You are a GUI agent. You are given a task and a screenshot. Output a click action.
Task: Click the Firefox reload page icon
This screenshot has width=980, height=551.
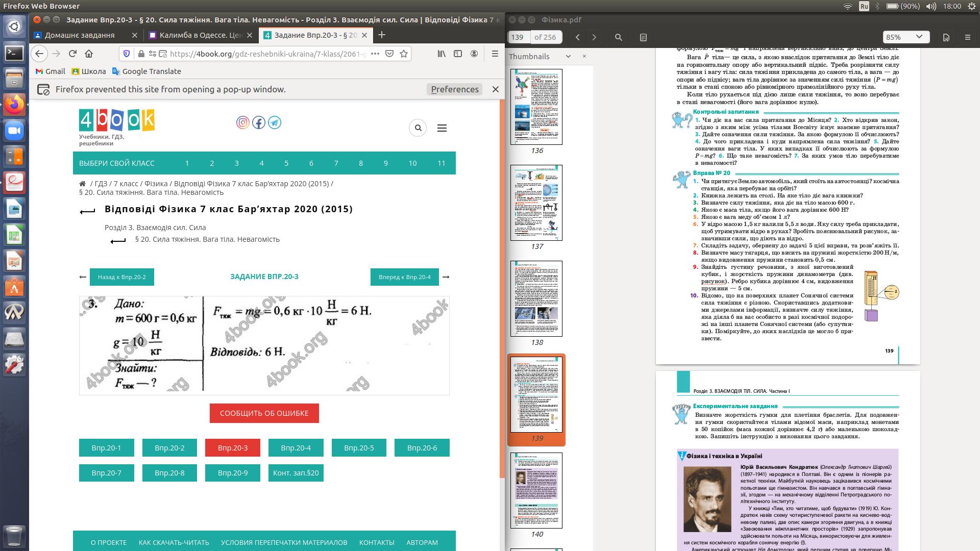point(72,54)
